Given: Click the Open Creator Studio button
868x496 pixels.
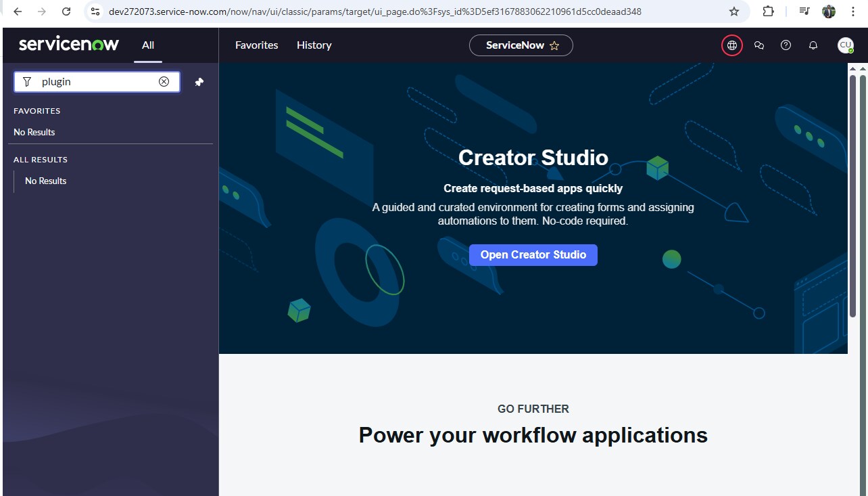Looking at the screenshot, I should tap(533, 255).
